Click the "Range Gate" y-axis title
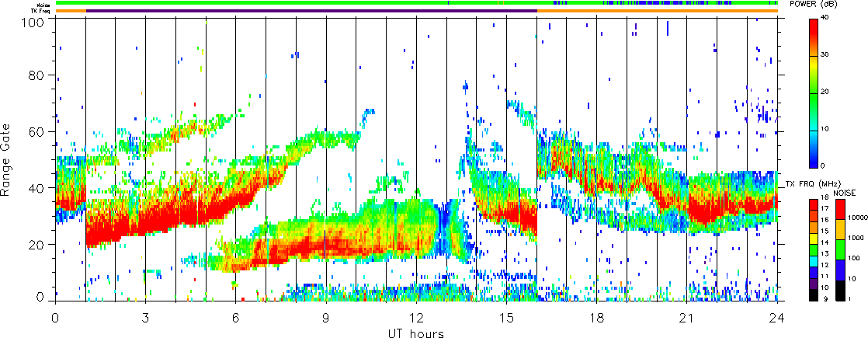 [x=7, y=162]
